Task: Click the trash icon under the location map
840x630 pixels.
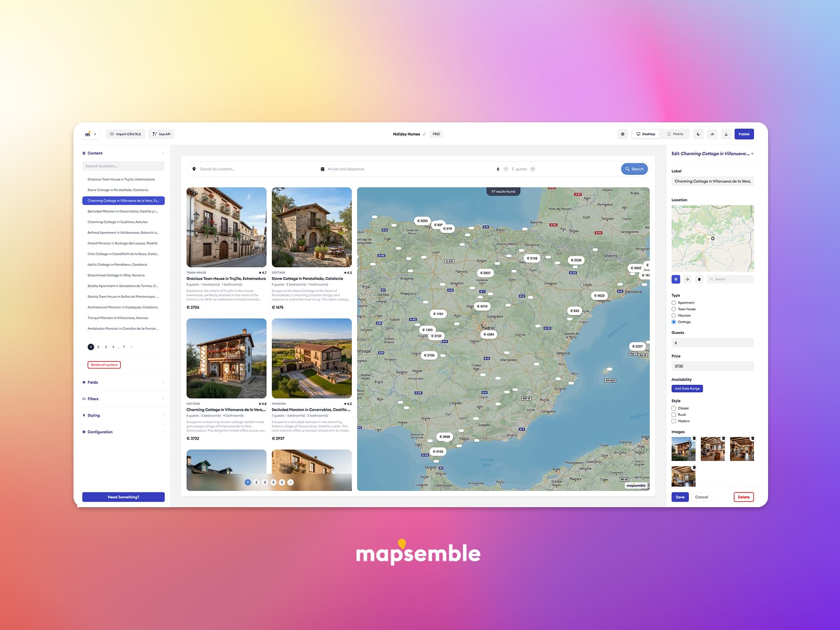Action: 699,279
